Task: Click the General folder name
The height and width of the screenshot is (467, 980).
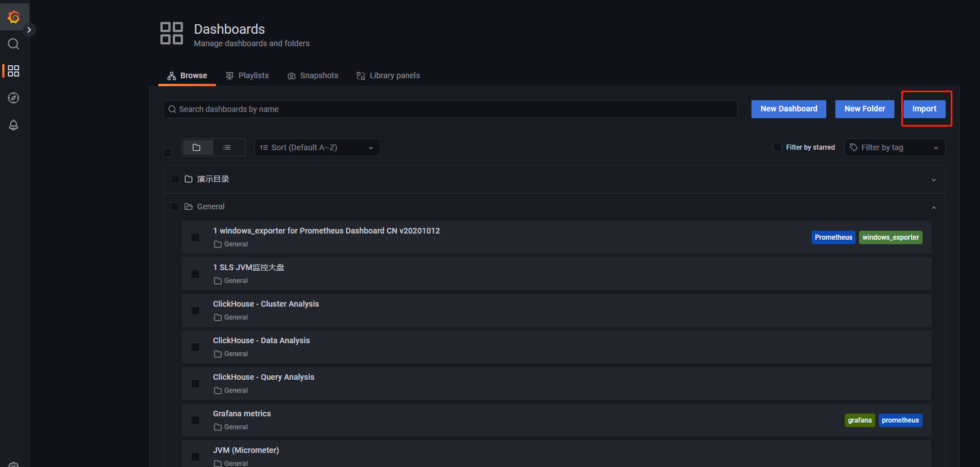Action: tap(211, 206)
